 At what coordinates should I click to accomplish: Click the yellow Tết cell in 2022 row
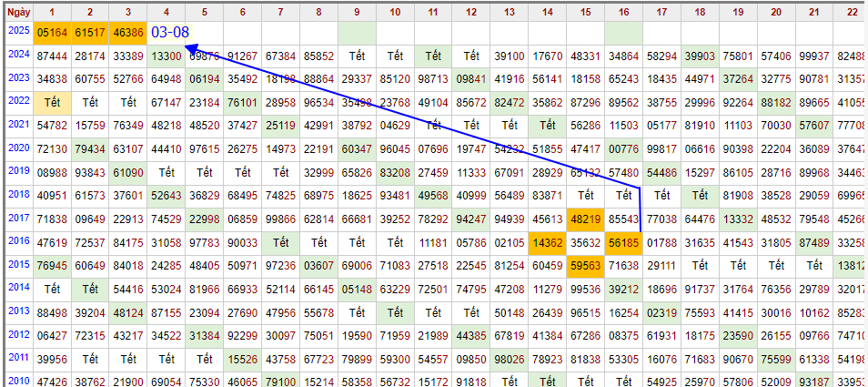point(53,101)
